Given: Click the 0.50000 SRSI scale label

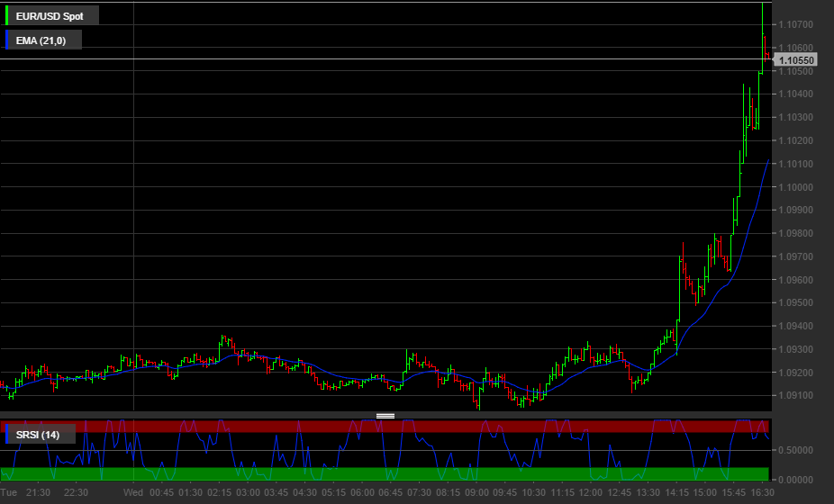Looking at the screenshot, I should pos(796,450).
